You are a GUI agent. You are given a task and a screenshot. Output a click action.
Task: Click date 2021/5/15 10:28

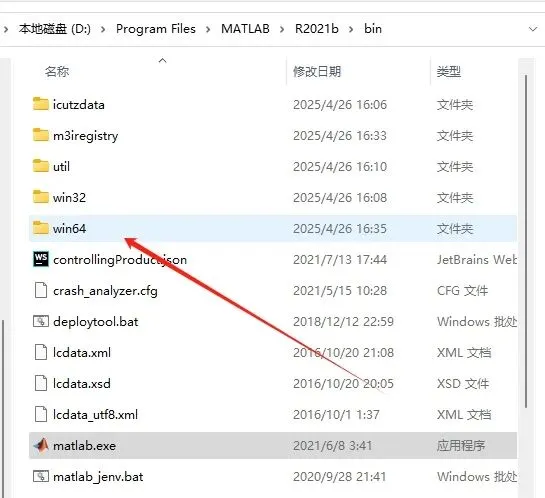point(340,291)
